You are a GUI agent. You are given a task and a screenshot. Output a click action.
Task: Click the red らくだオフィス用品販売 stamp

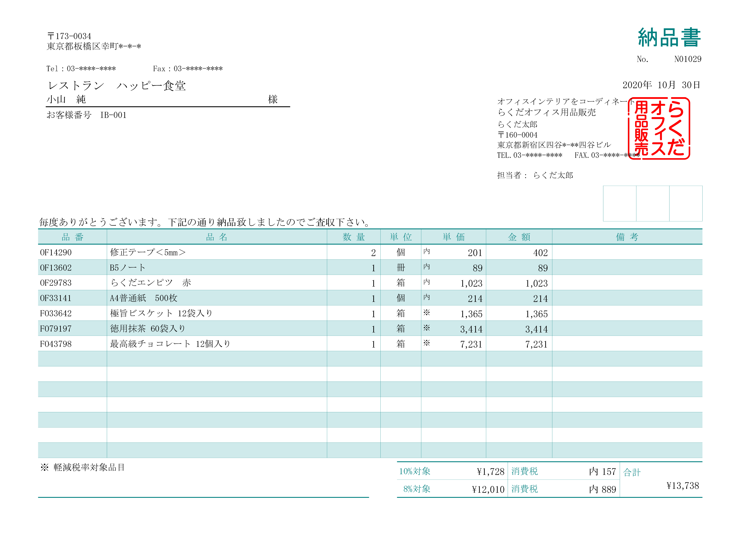click(x=659, y=129)
